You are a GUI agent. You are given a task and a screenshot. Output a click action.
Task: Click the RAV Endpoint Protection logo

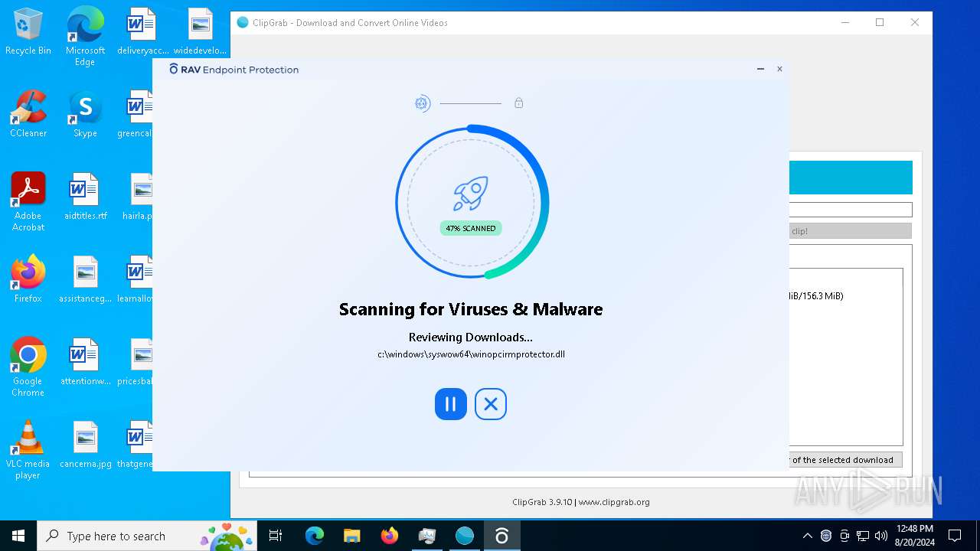point(234,69)
